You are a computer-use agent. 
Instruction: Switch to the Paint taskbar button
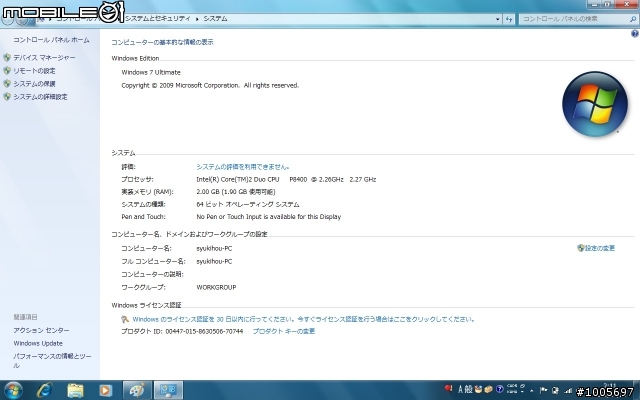[137, 390]
